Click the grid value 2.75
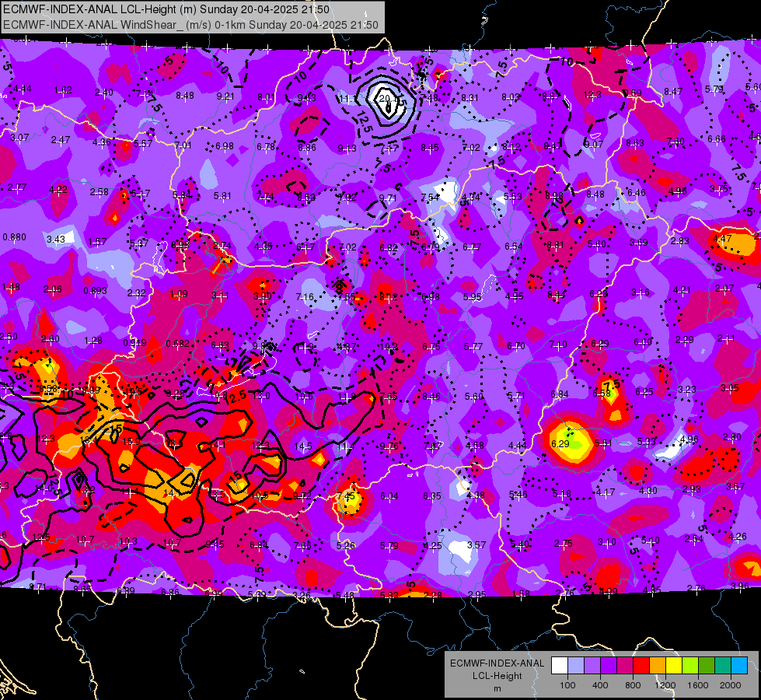Image resolution: width=761 pixels, height=700 pixels. (563, 544)
